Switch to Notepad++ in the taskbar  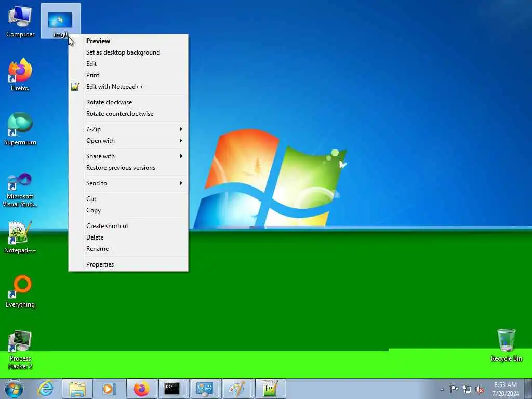click(x=270, y=389)
